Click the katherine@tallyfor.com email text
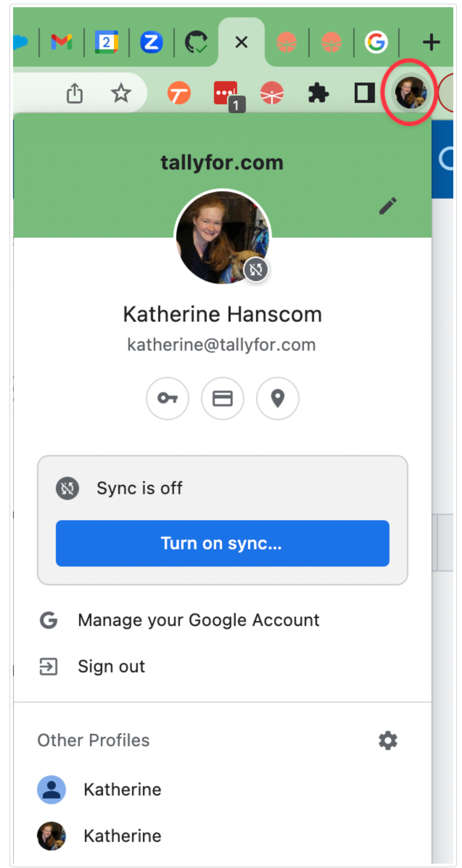Image resolution: width=462 pixels, height=868 pixels. click(x=221, y=345)
